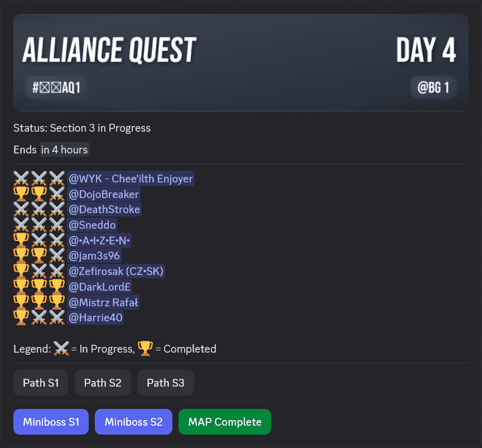Select the @Sneddo mention
Image resolution: width=482 pixels, height=448 pixels.
pyautogui.click(x=92, y=225)
